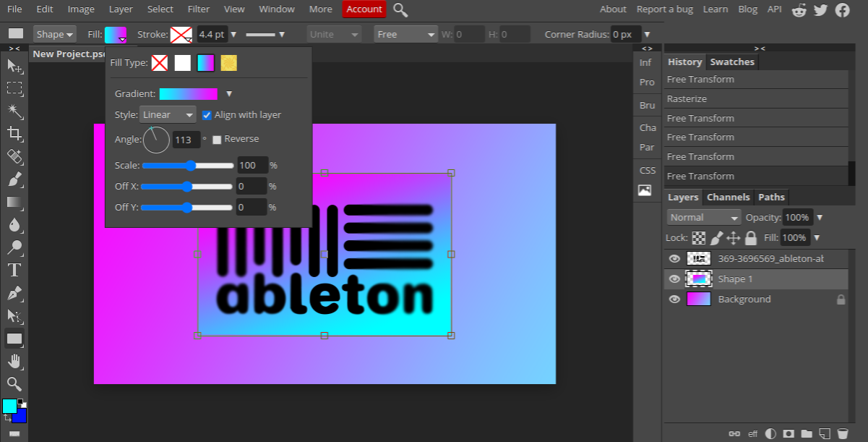Click the red Account button
The image size is (868, 442).
(364, 9)
